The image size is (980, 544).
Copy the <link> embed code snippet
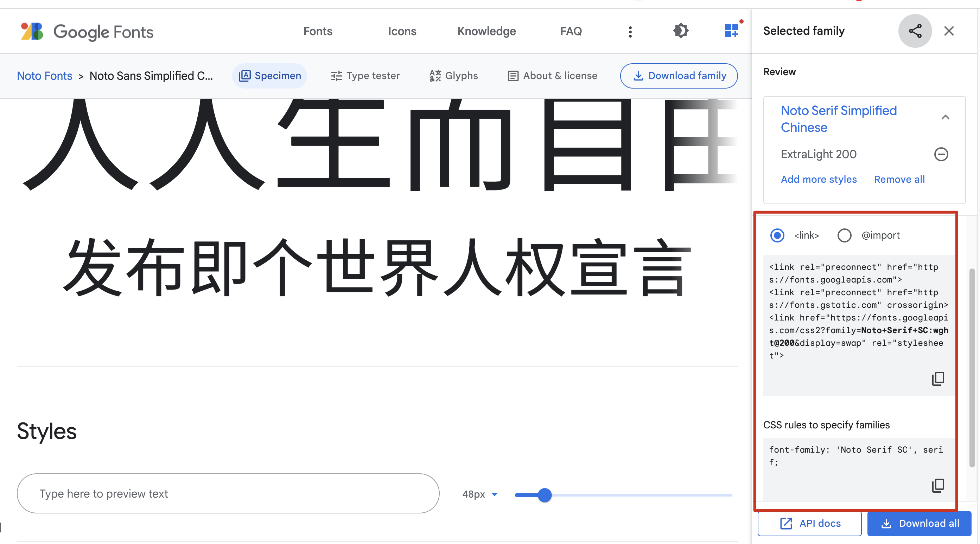pyautogui.click(x=938, y=378)
